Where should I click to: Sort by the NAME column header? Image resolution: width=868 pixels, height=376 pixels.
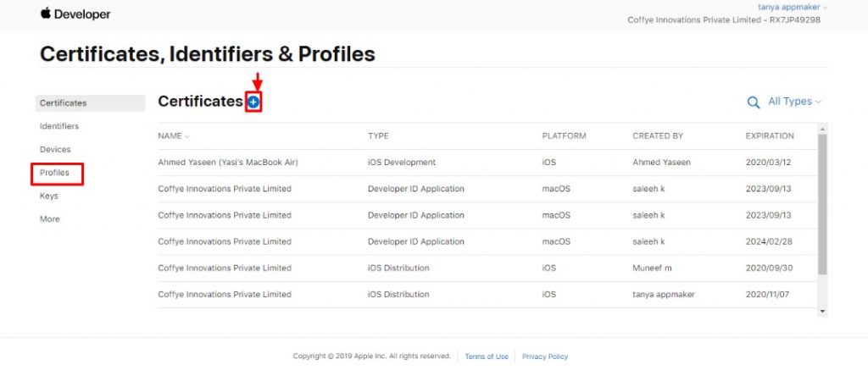[173, 136]
